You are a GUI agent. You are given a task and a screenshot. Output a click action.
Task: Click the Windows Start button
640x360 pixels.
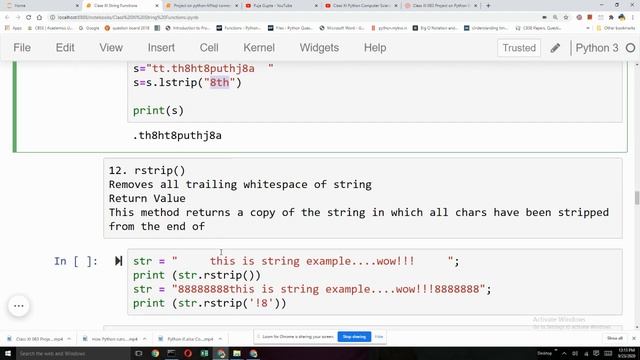[8, 353]
